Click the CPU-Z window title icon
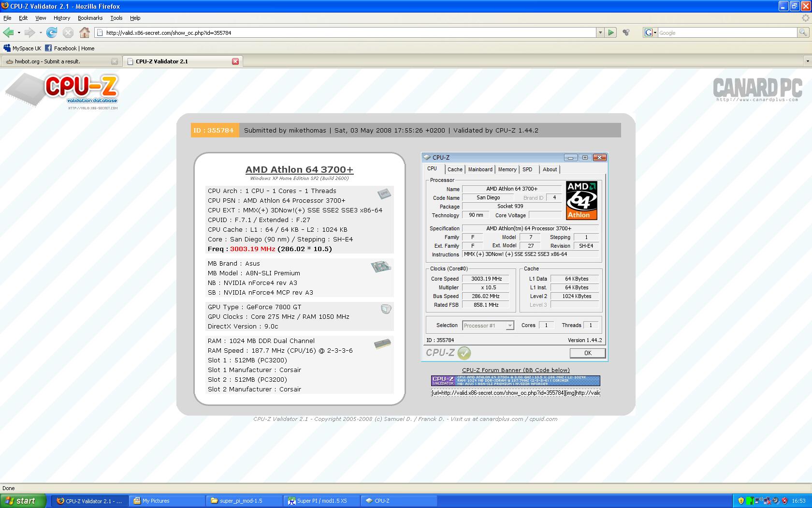Viewport: 812px width, 508px height. pos(427,157)
